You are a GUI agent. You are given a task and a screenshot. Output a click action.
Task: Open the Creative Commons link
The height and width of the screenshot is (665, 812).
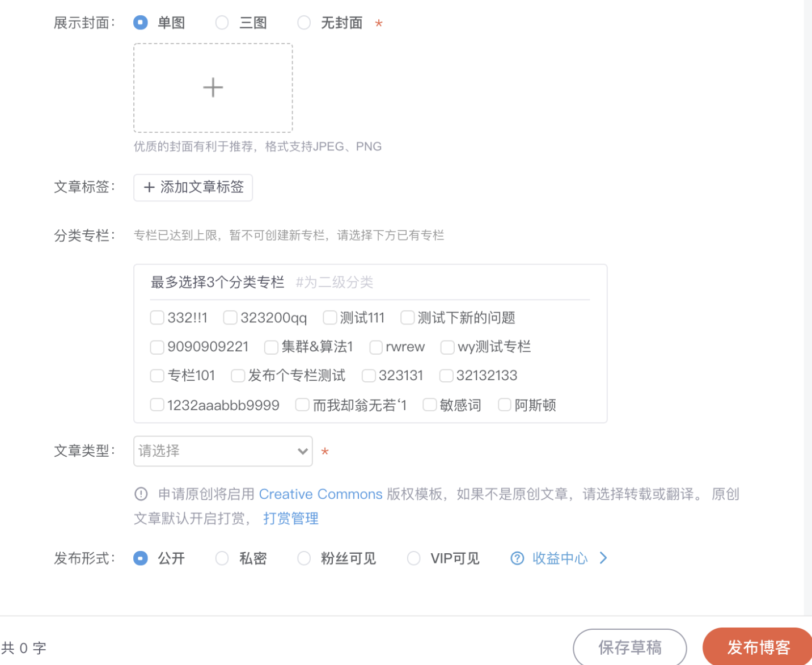coord(320,494)
